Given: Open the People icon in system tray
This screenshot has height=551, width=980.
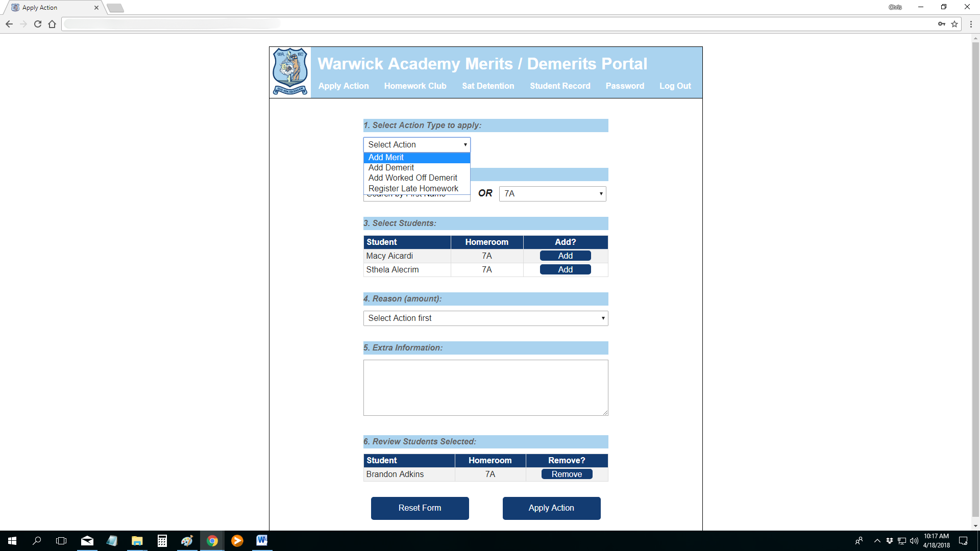Looking at the screenshot, I should [x=859, y=541].
